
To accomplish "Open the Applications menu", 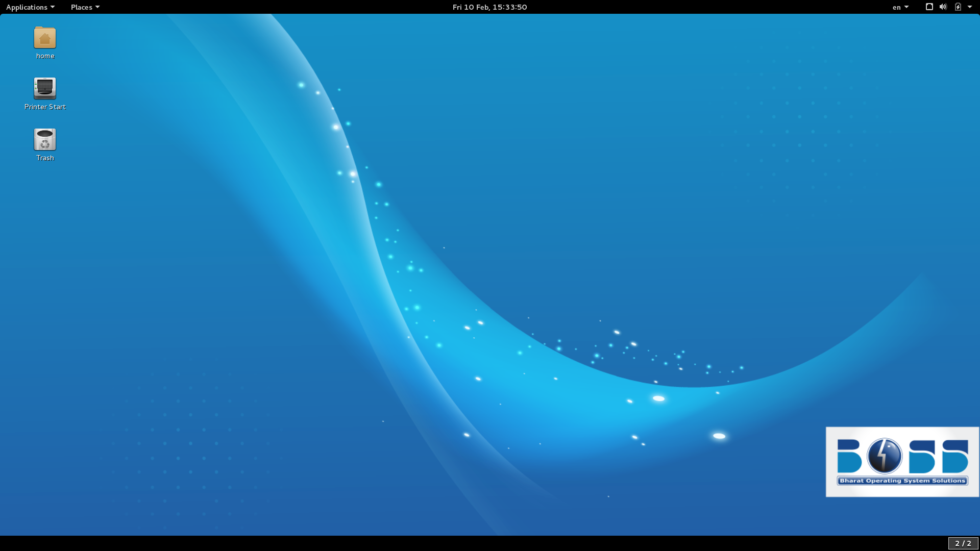I will (x=27, y=7).
